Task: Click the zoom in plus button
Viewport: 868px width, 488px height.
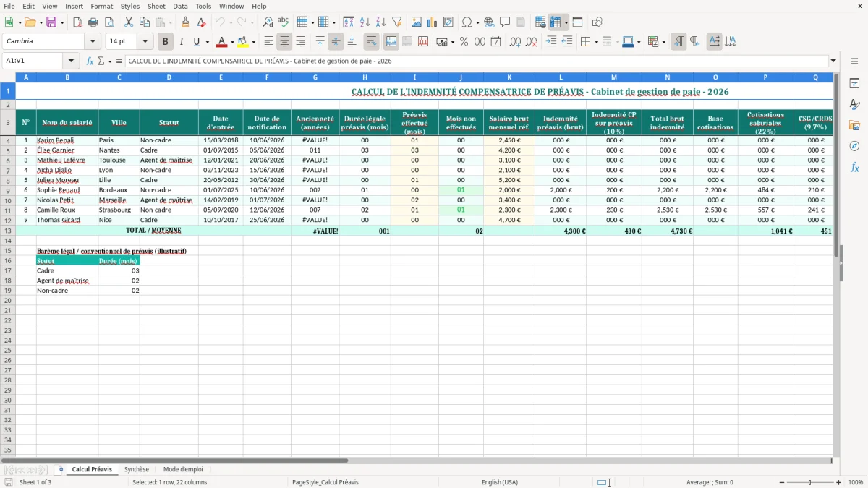Action: 839,482
